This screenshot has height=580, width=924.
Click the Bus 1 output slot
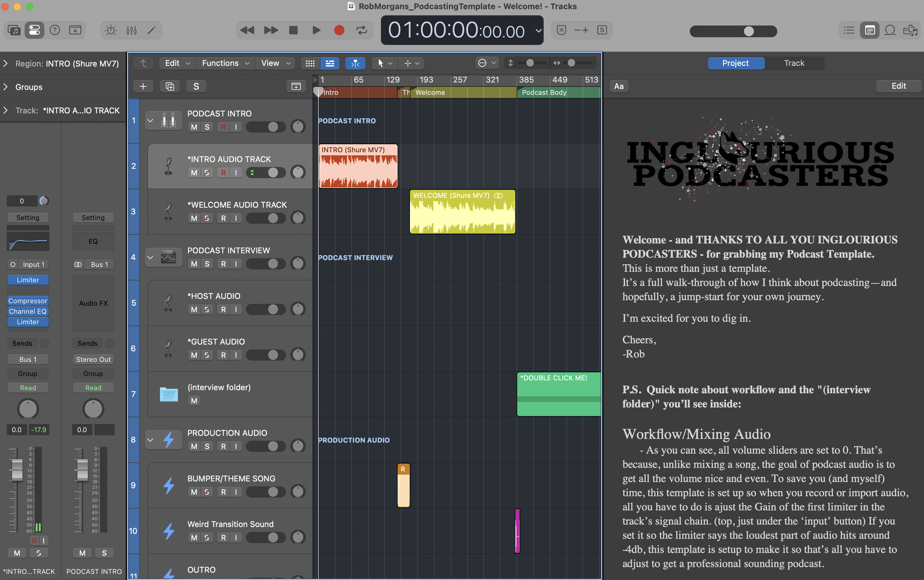coord(28,359)
